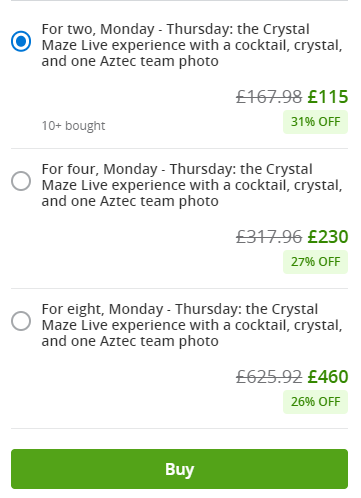Click the 'For eight, Monday - Thursday' option text
This screenshot has height=498, width=361.
point(192,325)
